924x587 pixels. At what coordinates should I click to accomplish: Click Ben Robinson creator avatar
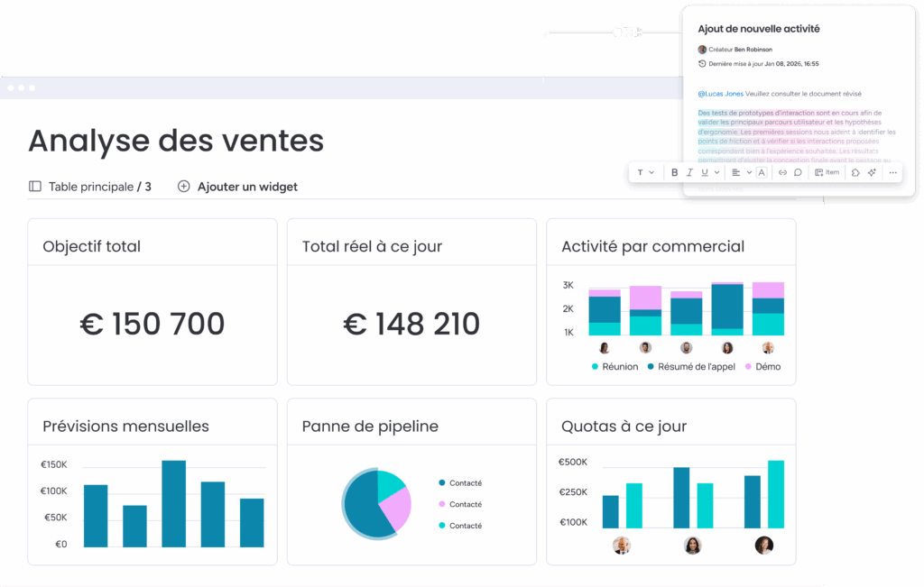pyautogui.click(x=702, y=50)
